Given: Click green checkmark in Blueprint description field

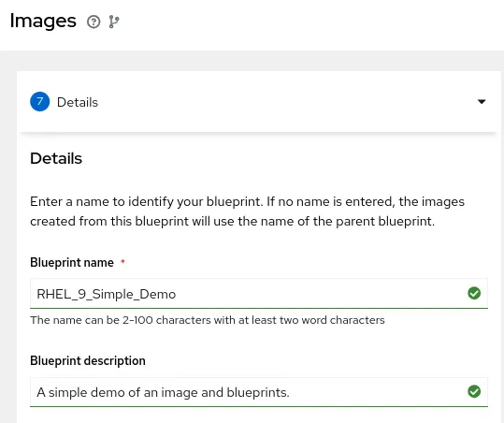Looking at the screenshot, I should 474,391.
